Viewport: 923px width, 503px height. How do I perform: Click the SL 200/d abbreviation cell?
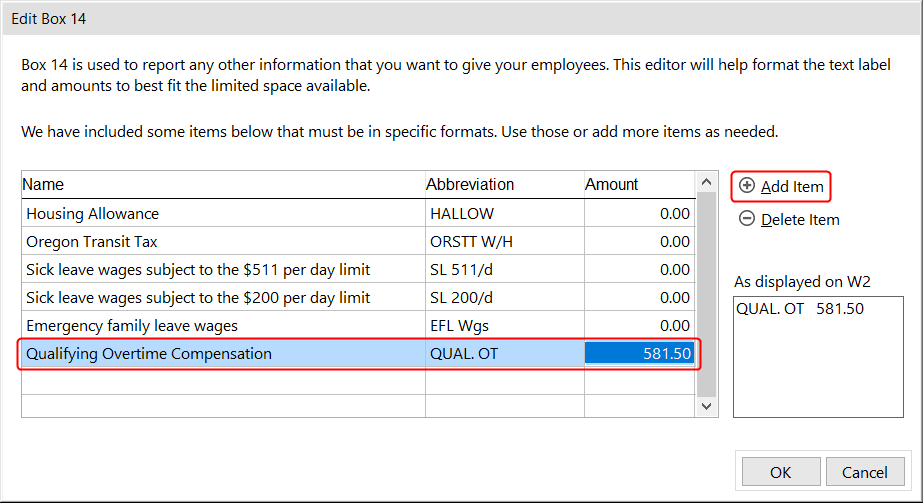(x=503, y=298)
